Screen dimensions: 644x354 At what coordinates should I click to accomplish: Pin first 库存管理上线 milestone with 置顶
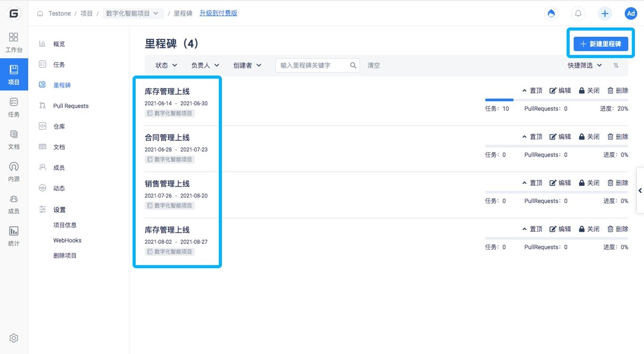(x=532, y=91)
